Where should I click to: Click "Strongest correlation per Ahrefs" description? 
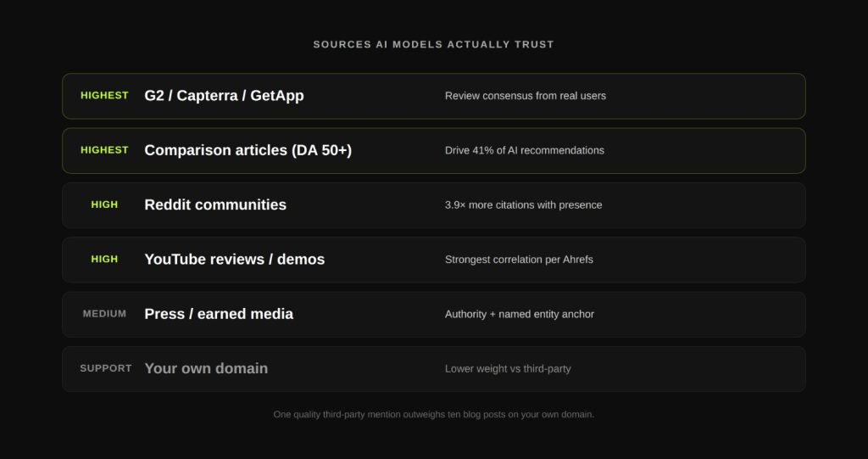[x=519, y=259]
